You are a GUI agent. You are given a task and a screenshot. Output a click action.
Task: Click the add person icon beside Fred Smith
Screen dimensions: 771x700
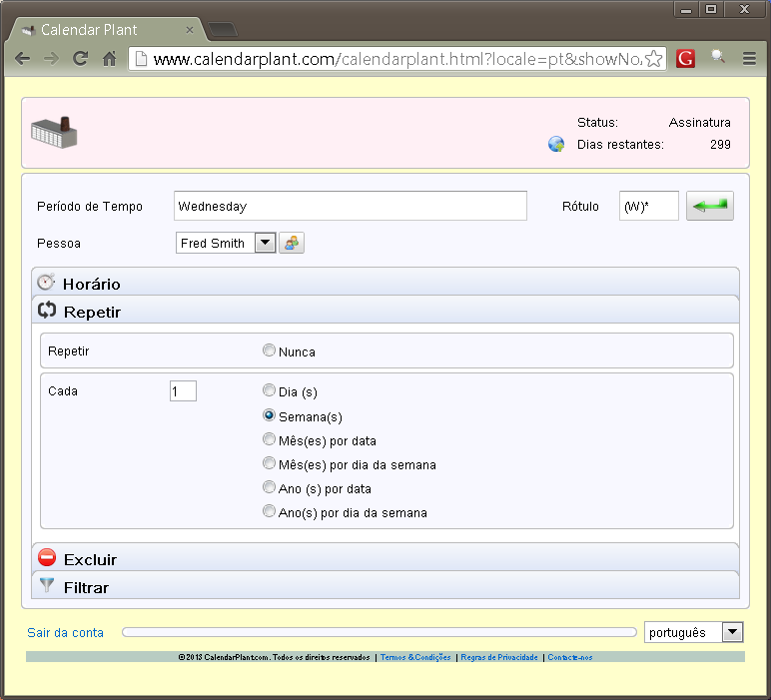pos(291,243)
